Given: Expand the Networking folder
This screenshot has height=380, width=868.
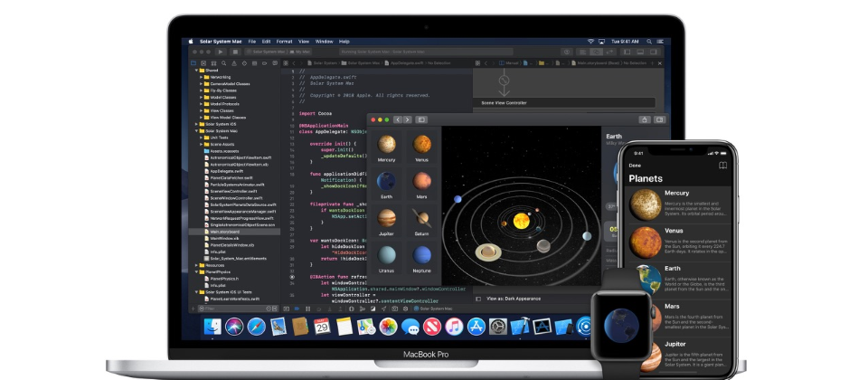Looking at the screenshot, I should tap(202, 77).
